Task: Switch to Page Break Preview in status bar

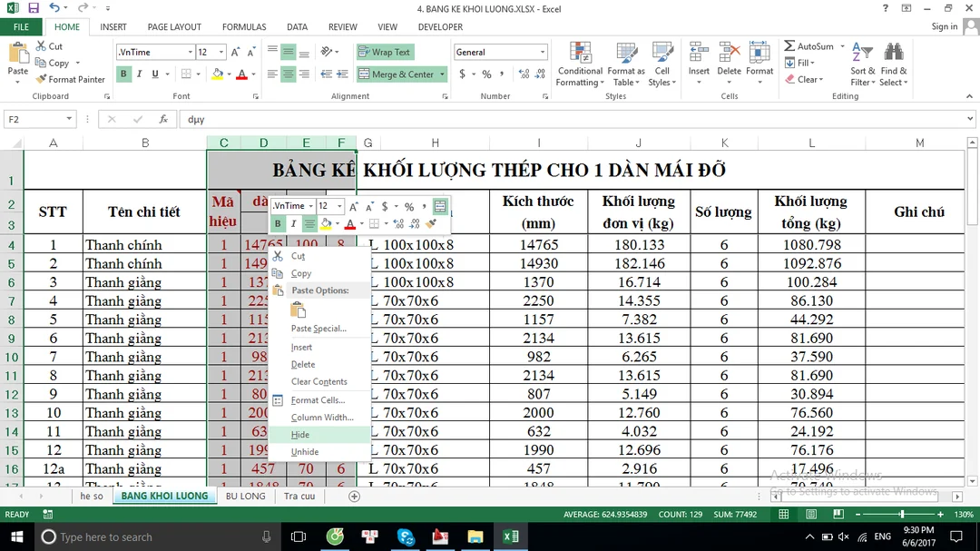Action: (x=838, y=514)
